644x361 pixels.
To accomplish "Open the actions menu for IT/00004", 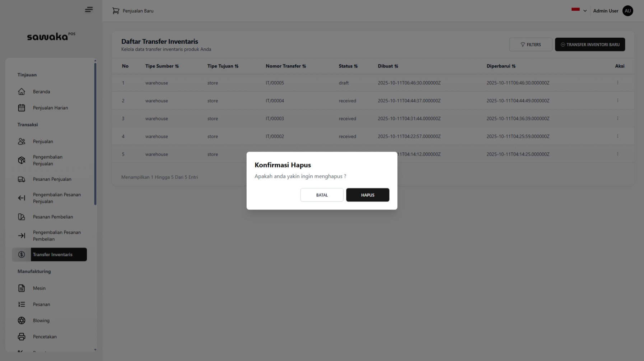I will (618, 100).
